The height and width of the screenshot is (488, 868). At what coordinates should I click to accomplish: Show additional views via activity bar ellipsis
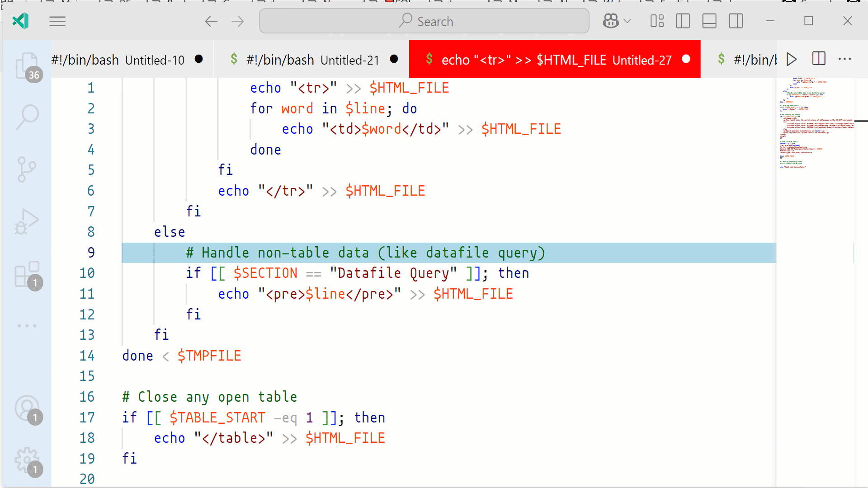(x=27, y=325)
